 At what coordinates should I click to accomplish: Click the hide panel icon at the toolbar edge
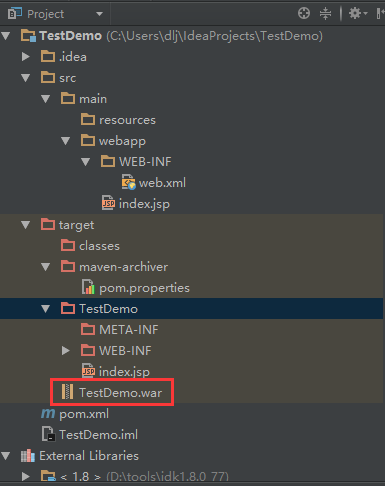click(380, 14)
